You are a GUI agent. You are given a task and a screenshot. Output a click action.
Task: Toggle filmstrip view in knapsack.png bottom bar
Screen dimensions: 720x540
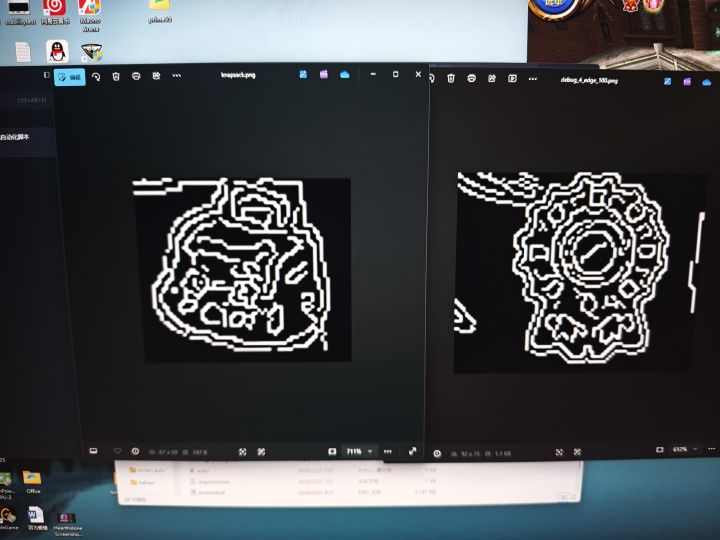point(93,451)
